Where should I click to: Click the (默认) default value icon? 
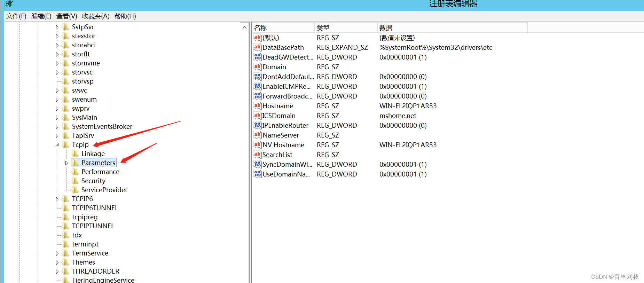coord(257,38)
